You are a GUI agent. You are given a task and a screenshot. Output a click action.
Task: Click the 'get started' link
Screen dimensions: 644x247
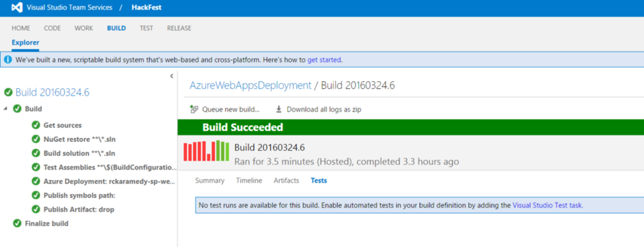point(324,60)
